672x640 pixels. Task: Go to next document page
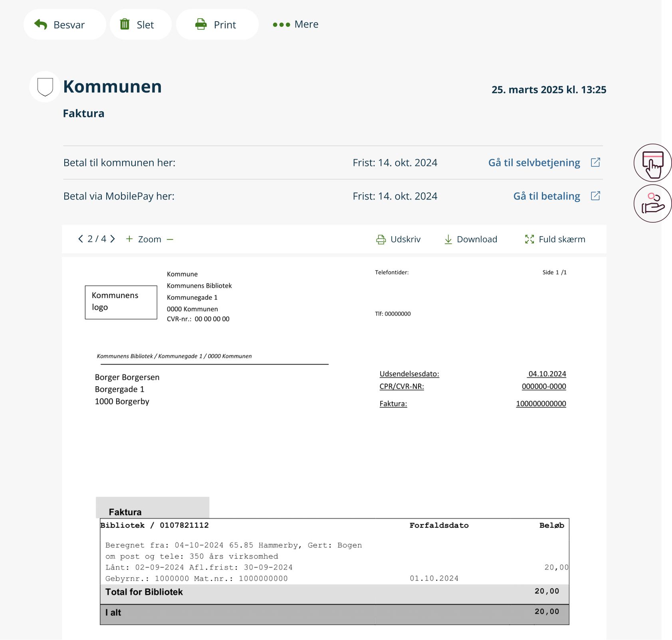coord(113,239)
